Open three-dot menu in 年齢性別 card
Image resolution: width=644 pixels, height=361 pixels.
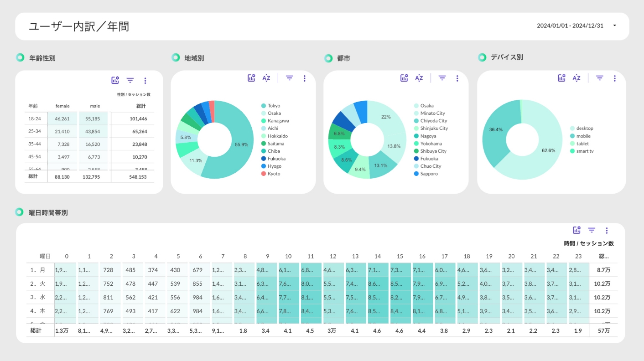click(x=145, y=81)
